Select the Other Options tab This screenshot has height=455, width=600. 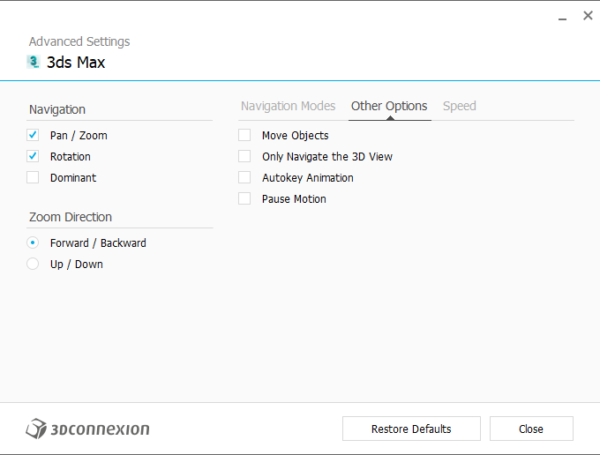(x=389, y=106)
